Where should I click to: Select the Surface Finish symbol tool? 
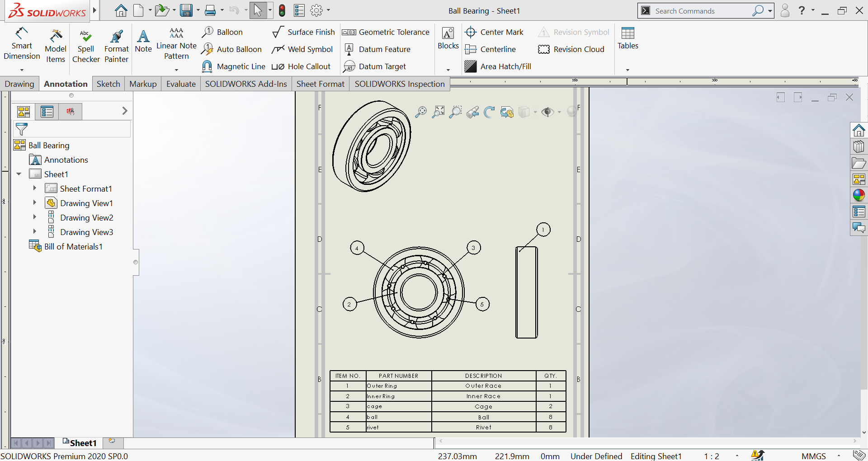click(x=303, y=32)
